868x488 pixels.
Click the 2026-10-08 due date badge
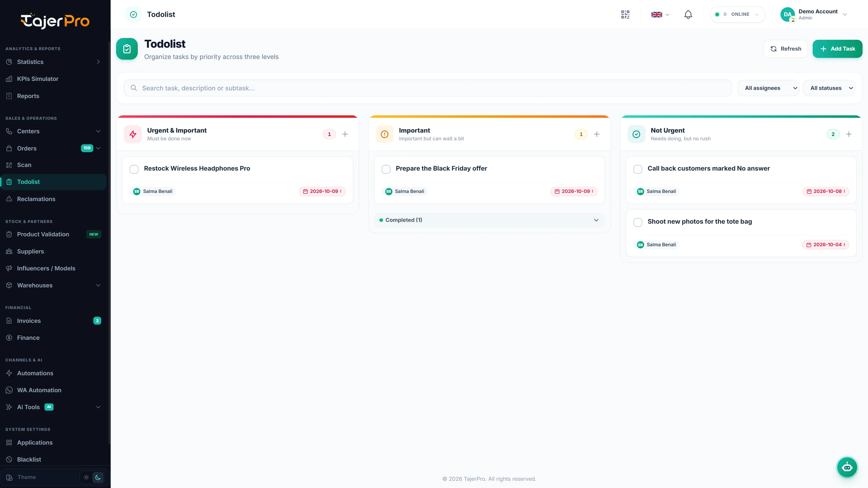(826, 191)
